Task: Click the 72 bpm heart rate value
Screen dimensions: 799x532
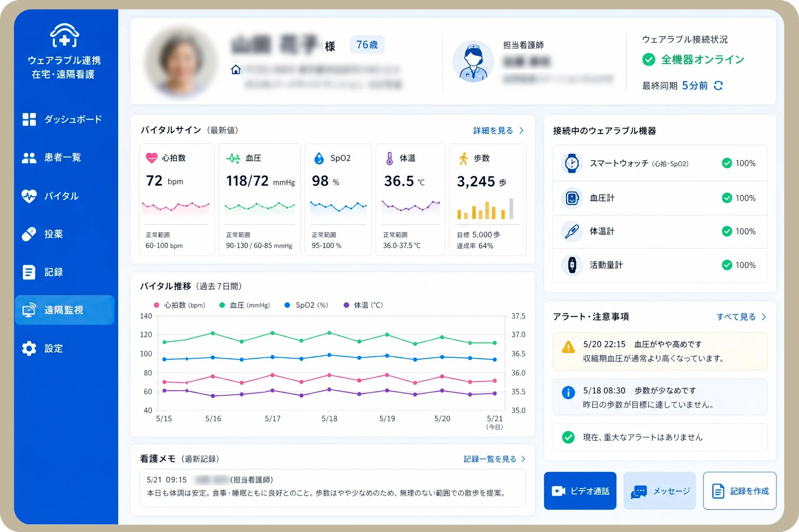Action: click(164, 181)
